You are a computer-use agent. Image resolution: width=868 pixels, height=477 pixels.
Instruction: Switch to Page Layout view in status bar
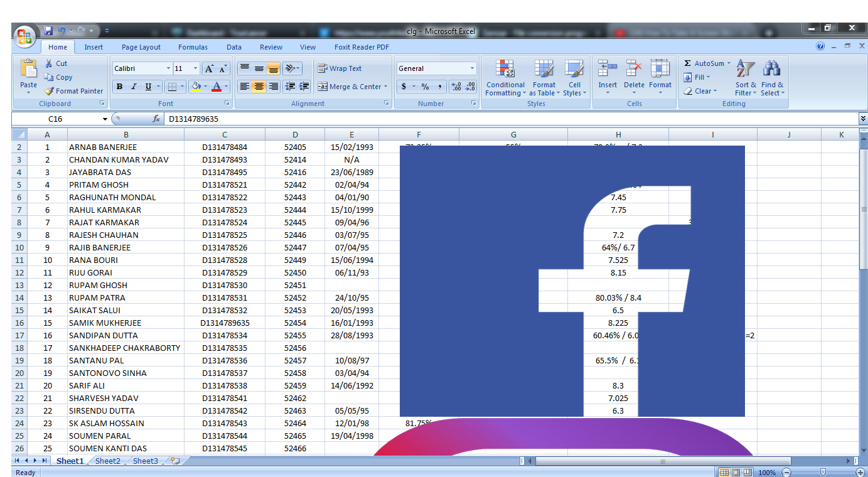click(735, 473)
